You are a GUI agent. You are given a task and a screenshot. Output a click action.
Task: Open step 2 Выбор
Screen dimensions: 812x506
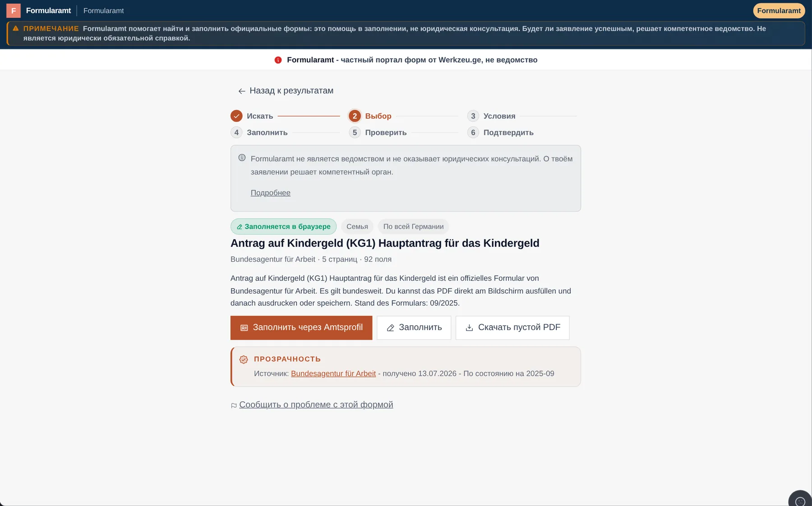[x=370, y=116]
